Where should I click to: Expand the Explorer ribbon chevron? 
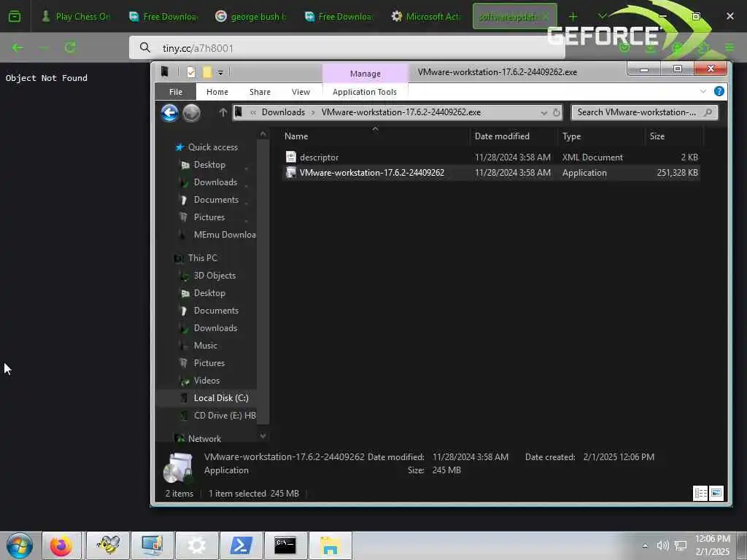tap(703, 91)
